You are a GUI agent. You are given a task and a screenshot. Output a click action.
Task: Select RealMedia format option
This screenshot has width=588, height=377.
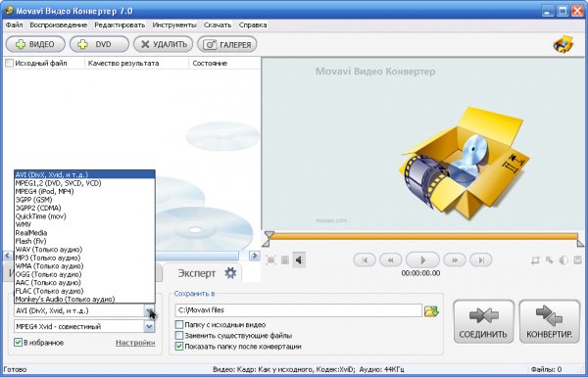click(84, 233)
